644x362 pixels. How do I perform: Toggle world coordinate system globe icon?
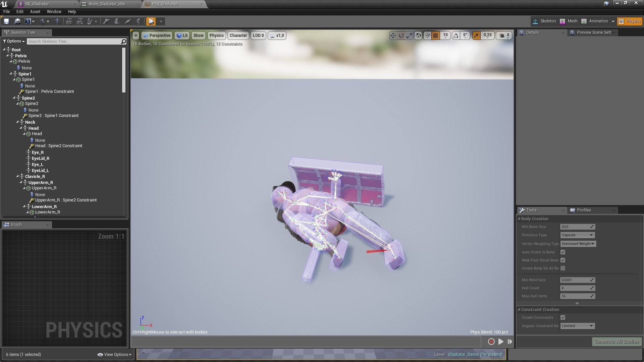tap(418, 36)
